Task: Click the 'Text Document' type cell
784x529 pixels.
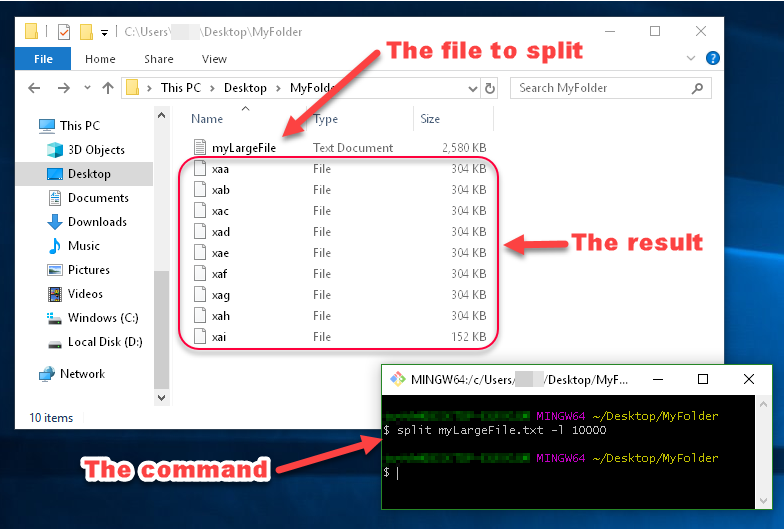Action: (353, 148)
